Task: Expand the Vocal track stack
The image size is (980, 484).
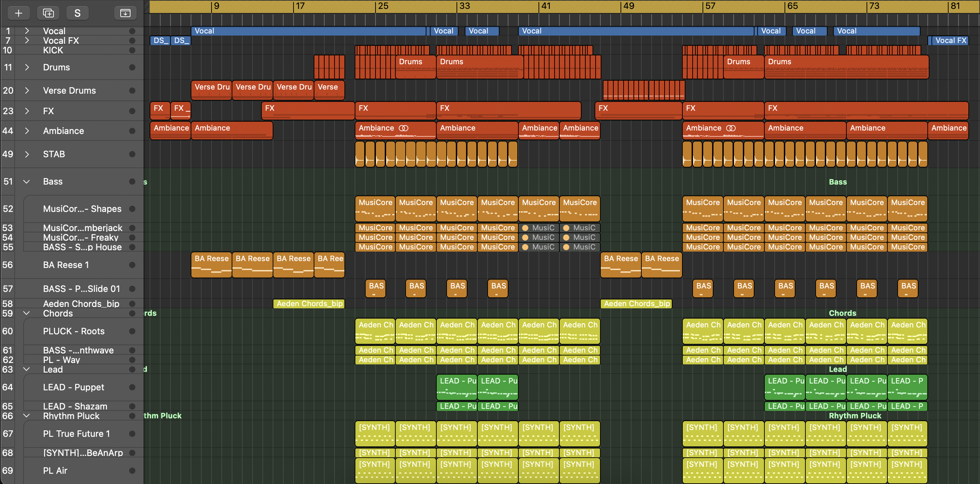Action: tap(27, 31)
